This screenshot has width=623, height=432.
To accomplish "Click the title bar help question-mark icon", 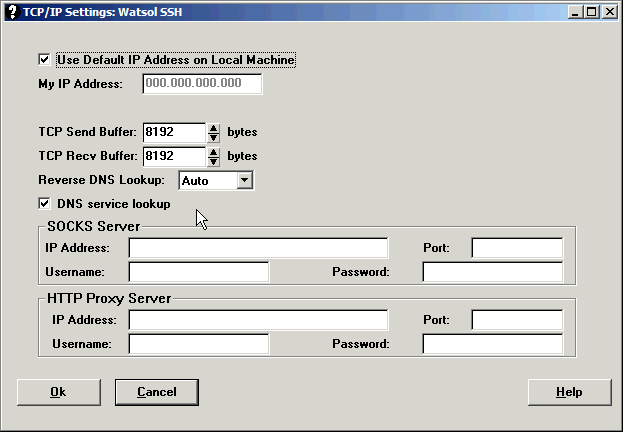I will (11, 12).
